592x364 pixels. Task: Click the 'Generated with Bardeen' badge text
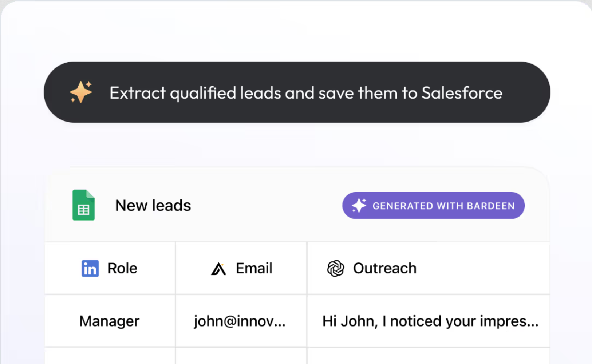[443, 206]
